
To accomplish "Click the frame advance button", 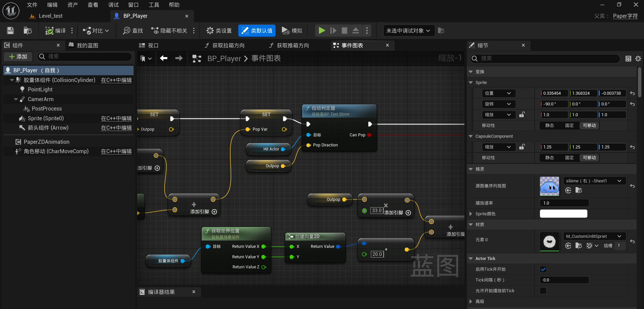I will point(333,31).
